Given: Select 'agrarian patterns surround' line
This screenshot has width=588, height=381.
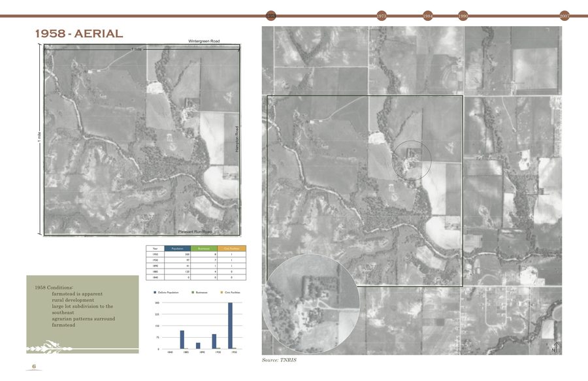Looking at the screenshot, I should [x=83, y=319].
